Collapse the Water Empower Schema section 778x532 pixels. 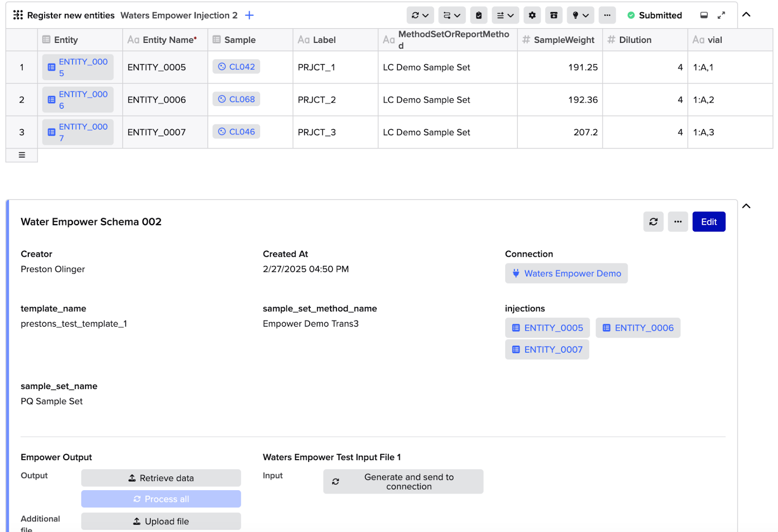click(746, 206)
